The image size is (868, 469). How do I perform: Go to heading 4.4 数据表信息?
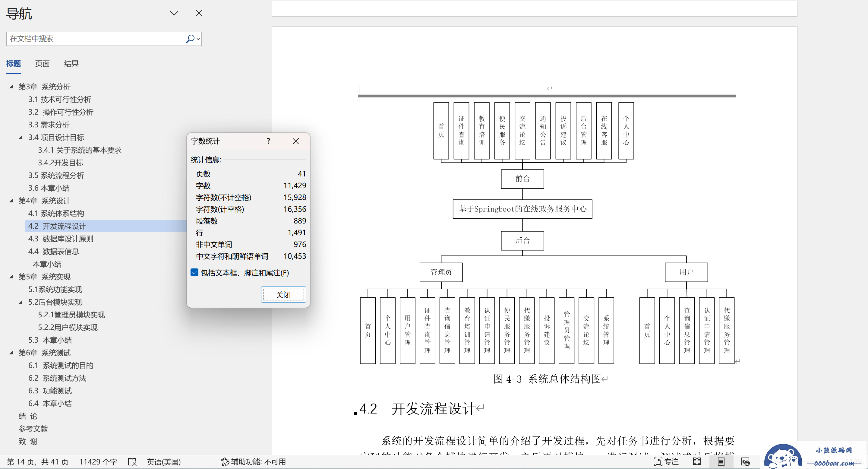(53, 251)
